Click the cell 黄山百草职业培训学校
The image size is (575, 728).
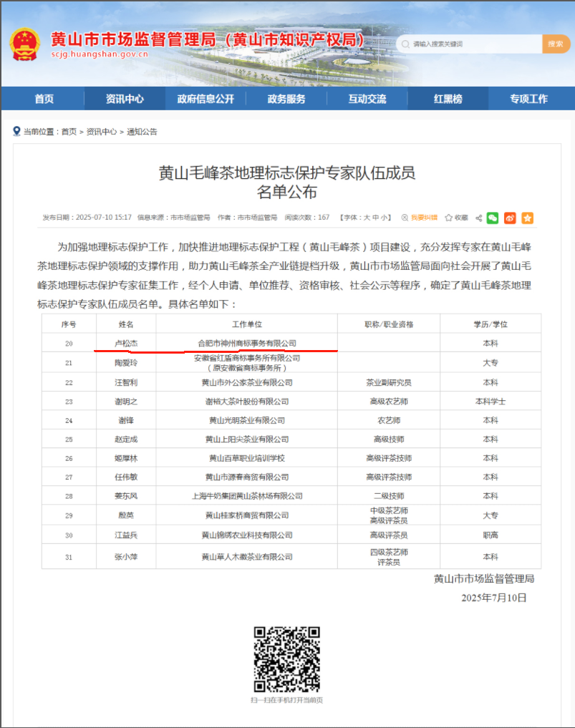pos(246,458)
